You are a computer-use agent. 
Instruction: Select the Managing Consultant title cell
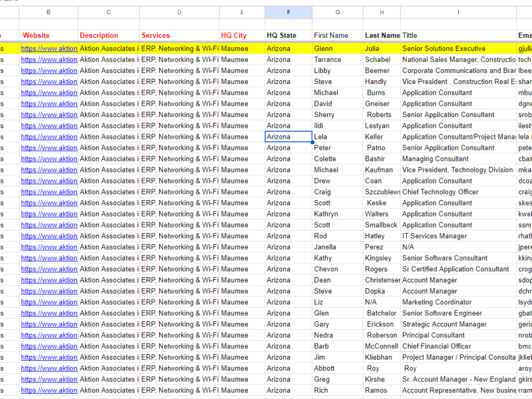point(459,159)
